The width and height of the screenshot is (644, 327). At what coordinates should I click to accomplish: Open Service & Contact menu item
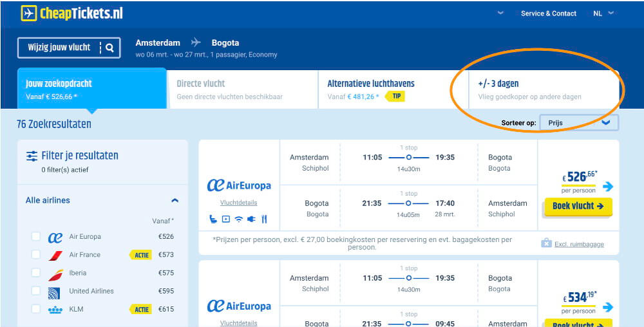[549, 14]
